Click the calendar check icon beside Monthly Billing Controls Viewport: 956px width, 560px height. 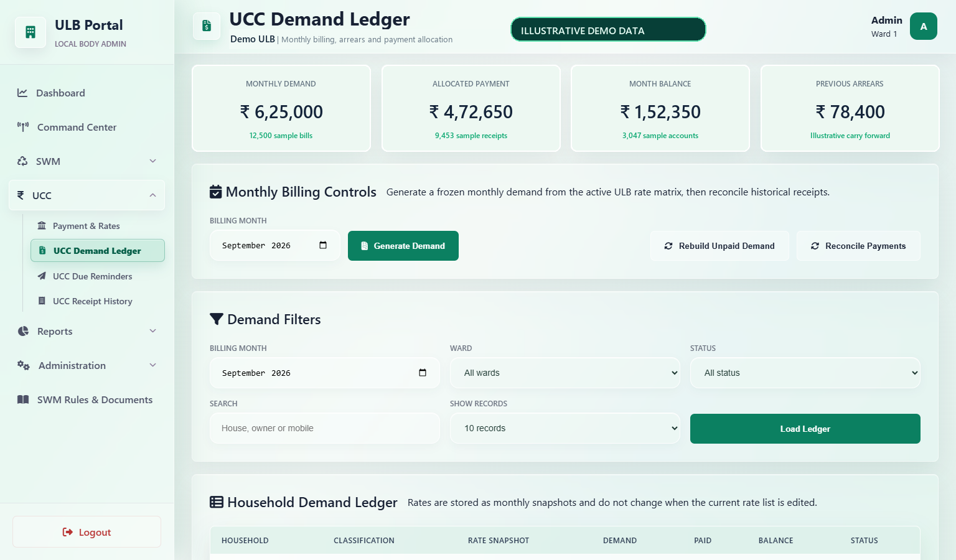(x=216, y=192)
